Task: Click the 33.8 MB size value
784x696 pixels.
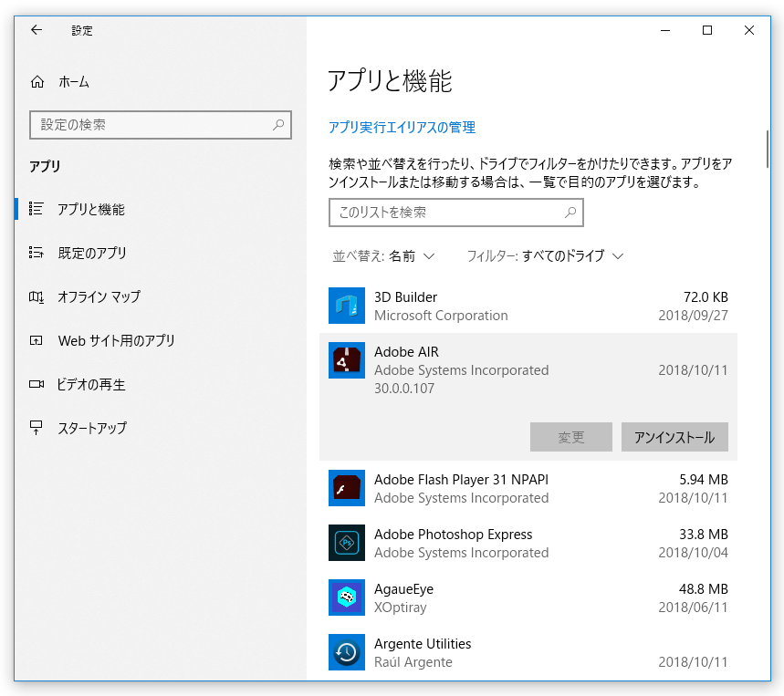Action: point(704,535)
